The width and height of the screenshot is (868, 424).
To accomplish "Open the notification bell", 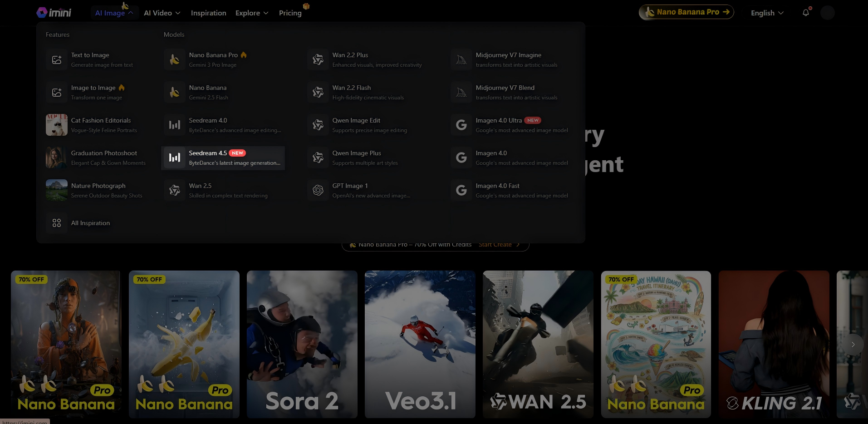I will (806, 13).
